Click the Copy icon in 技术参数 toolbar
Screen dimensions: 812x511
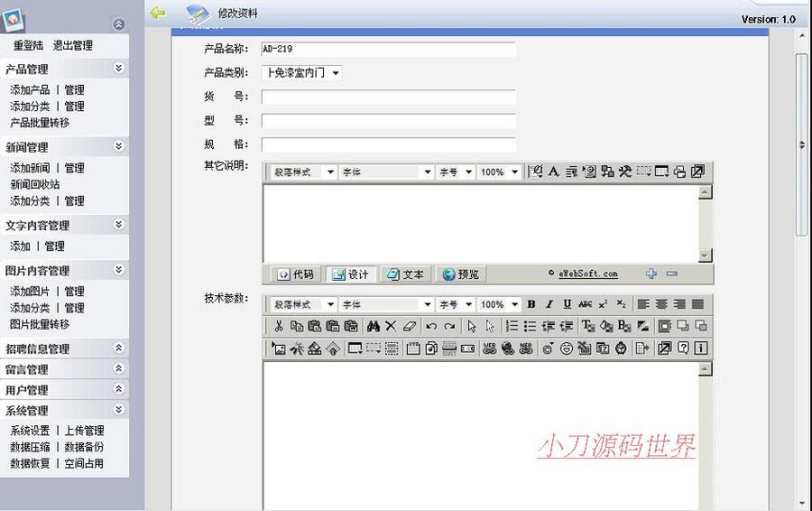(x=297, y=326)
